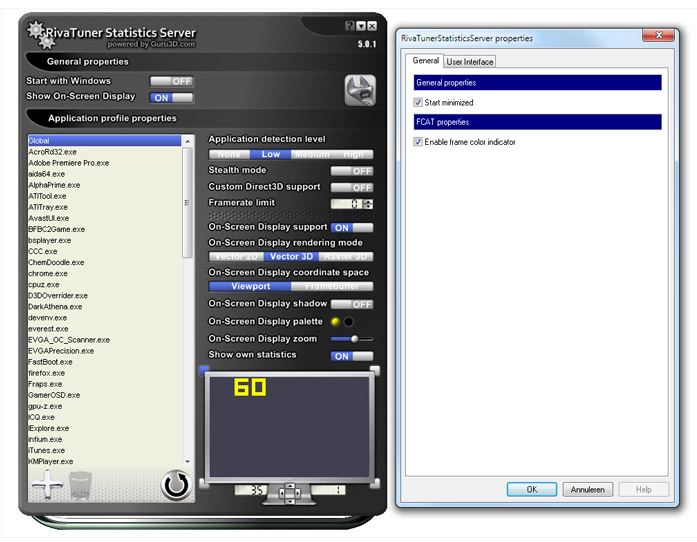Click the gear logo of RivaTuner

click(x=40, y=35)
